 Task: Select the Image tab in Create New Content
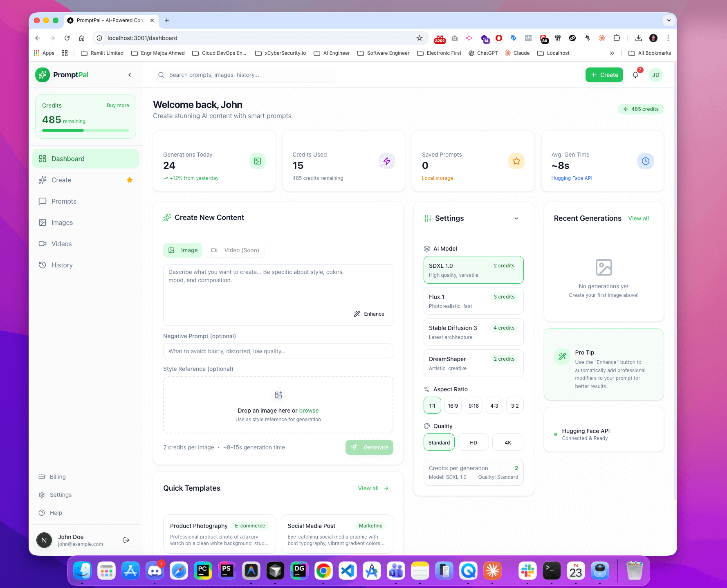click(183, 250)
